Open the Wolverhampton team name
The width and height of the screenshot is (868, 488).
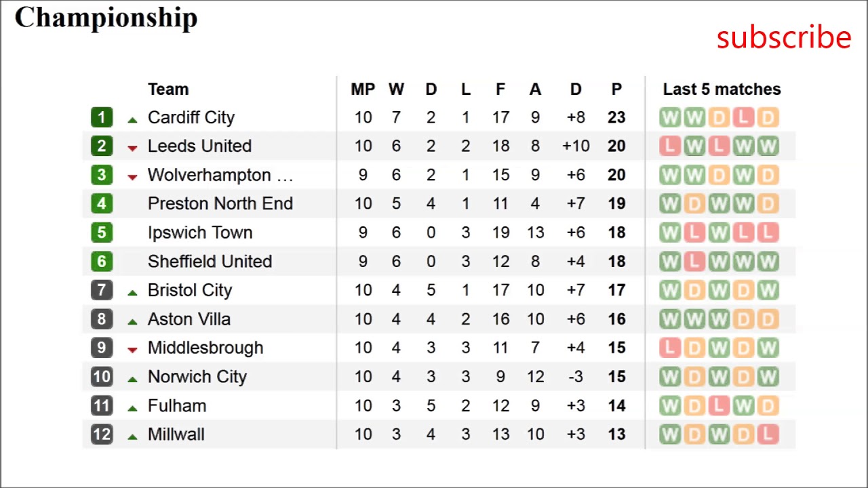click(220, 175)
